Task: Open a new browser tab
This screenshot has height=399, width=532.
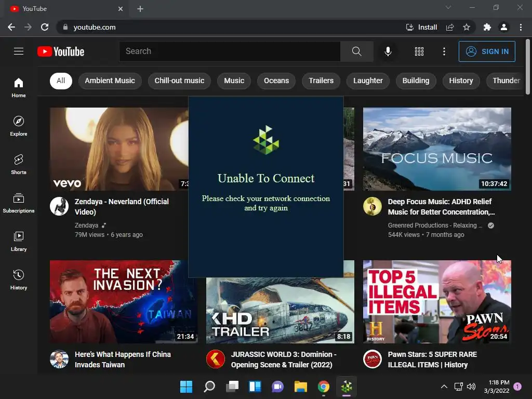Action: [x=140, y=9]
